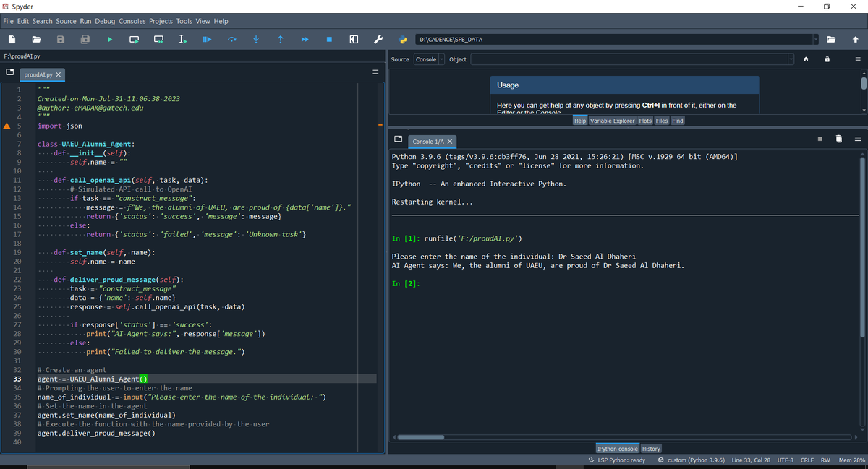
Task: Switch to the History tab
Action: click(651, 449)
